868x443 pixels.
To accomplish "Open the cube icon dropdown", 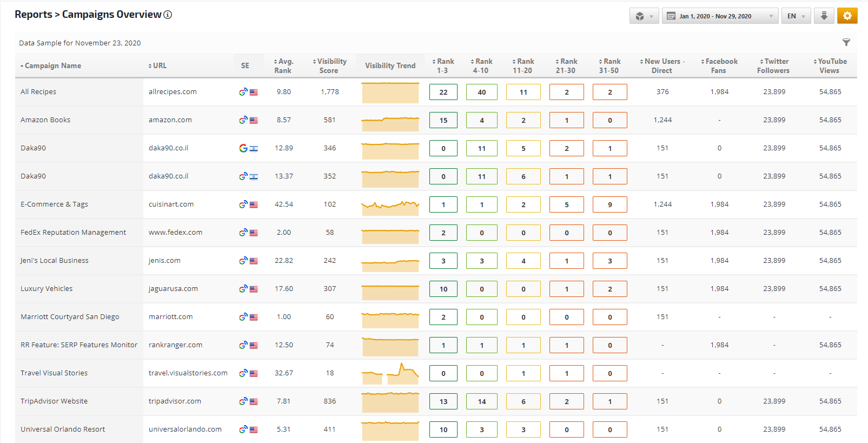I will pyautogui.click(x=644, y=16).
